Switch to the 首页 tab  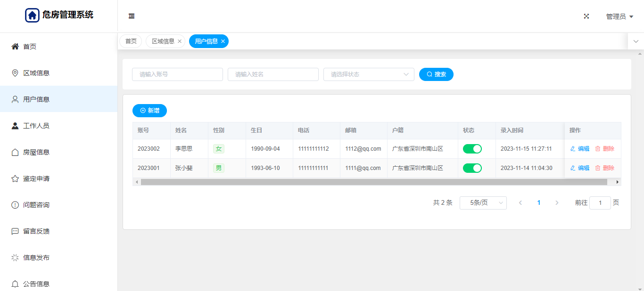point(131,41)
